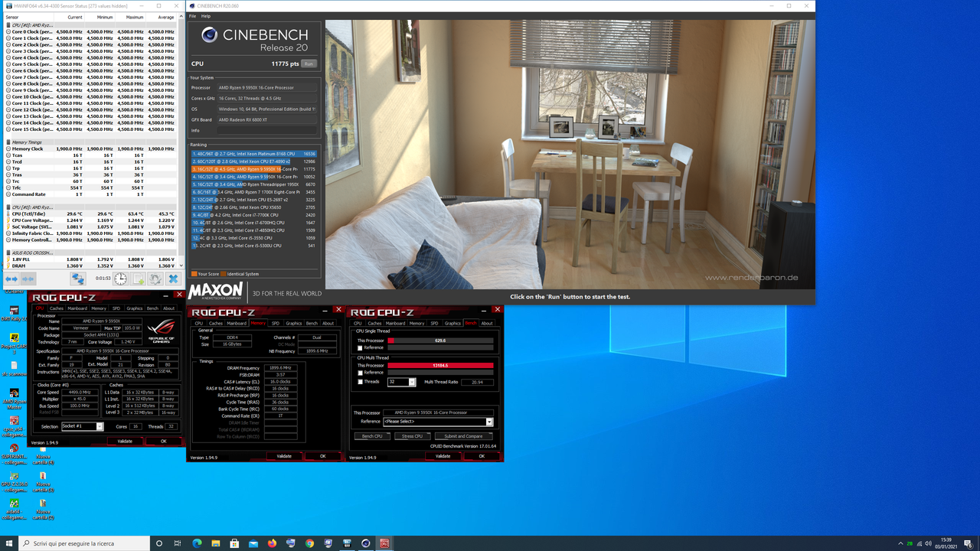Toggle the Threads checkbox in Bench tab
Viewport: 980px width, 551px height.
[360, 382]
